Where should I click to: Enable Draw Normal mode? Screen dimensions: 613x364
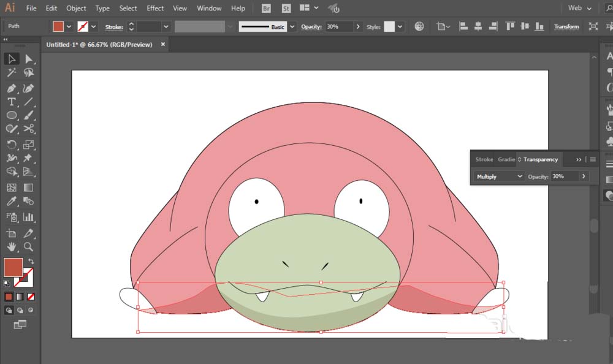(9, 311)
